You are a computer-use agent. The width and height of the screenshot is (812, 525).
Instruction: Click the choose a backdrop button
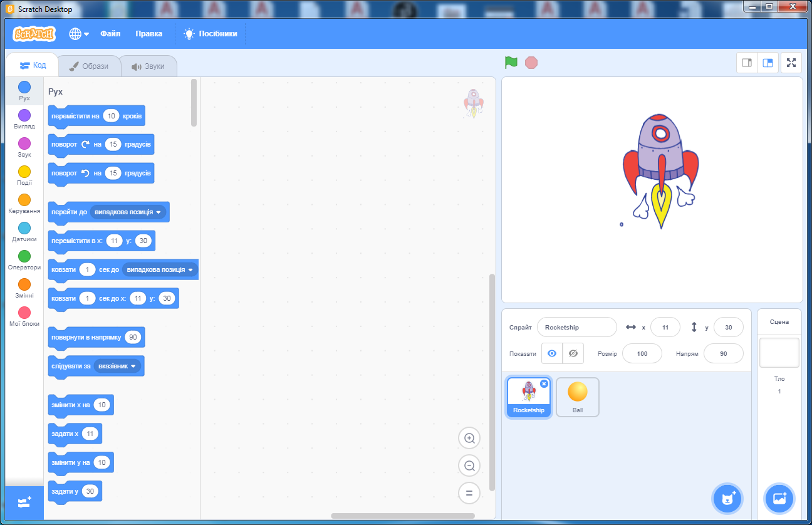point(779,499)
